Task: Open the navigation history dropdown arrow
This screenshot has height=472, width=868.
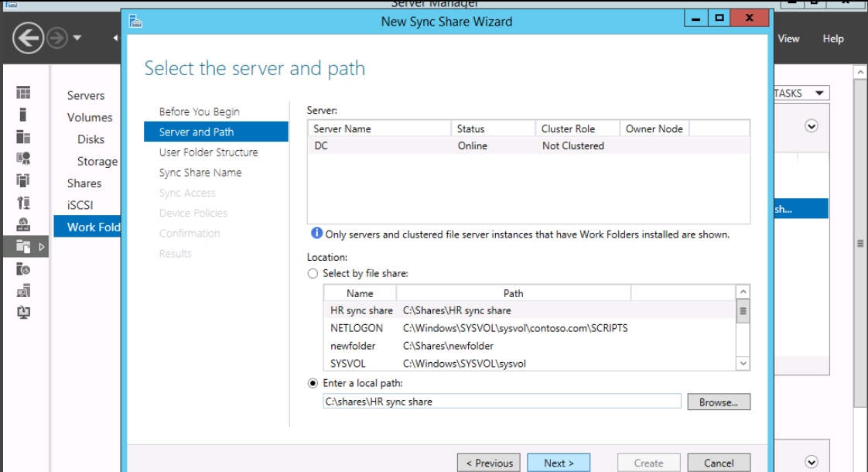Action: (77, 38)
